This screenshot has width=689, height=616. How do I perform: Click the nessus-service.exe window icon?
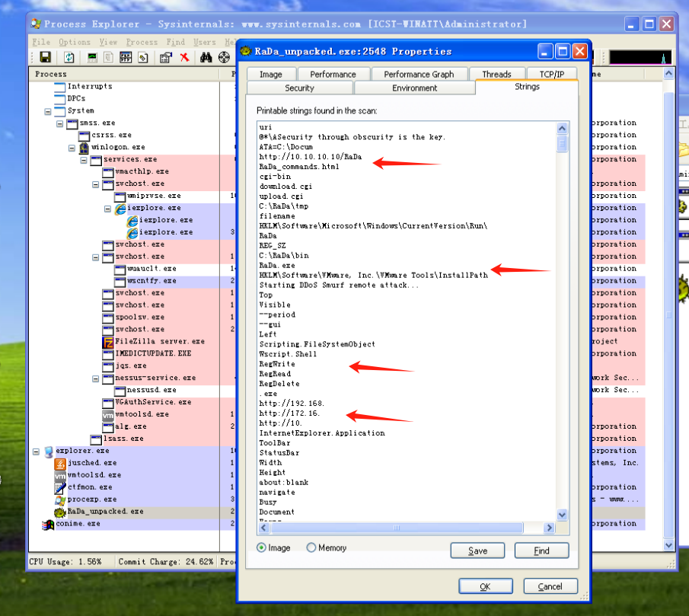click(x=108, y=378)
